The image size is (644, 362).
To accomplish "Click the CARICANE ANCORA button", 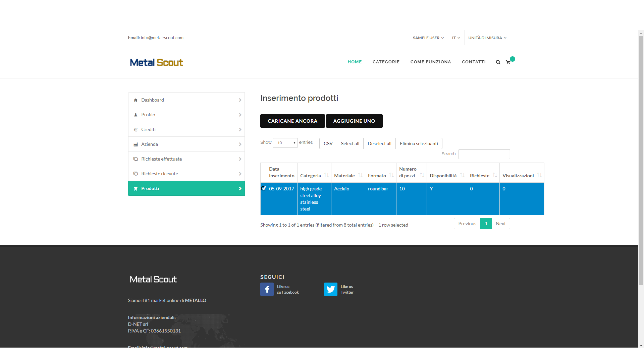I will point(292,121).
